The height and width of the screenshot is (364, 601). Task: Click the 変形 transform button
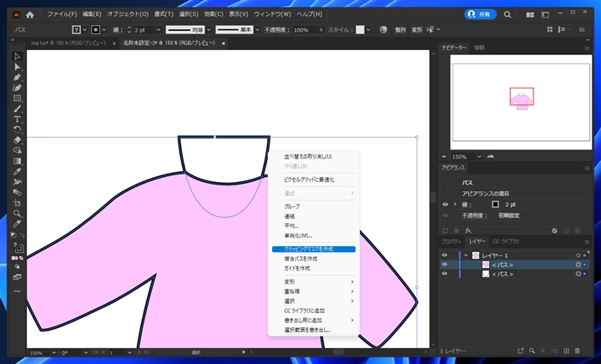417,29
